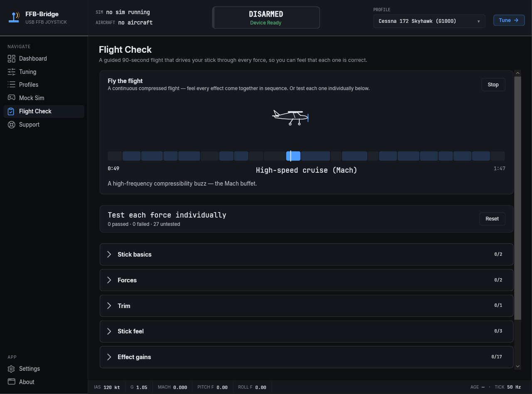This screenshot has width=532, height=394.
Task: Open the Cessna 172 Skyhawk profile dropdown
Action: 429,21
